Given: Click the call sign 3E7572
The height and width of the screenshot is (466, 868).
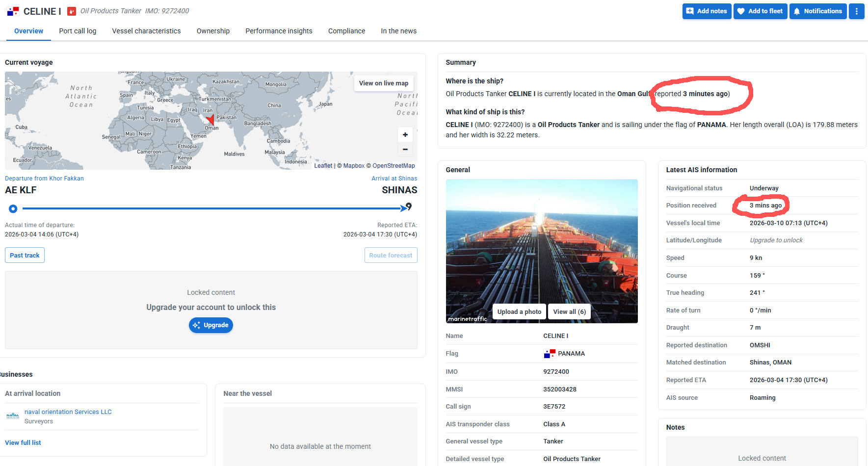Looking at the screenshot, I should click(x=554, y=407).
